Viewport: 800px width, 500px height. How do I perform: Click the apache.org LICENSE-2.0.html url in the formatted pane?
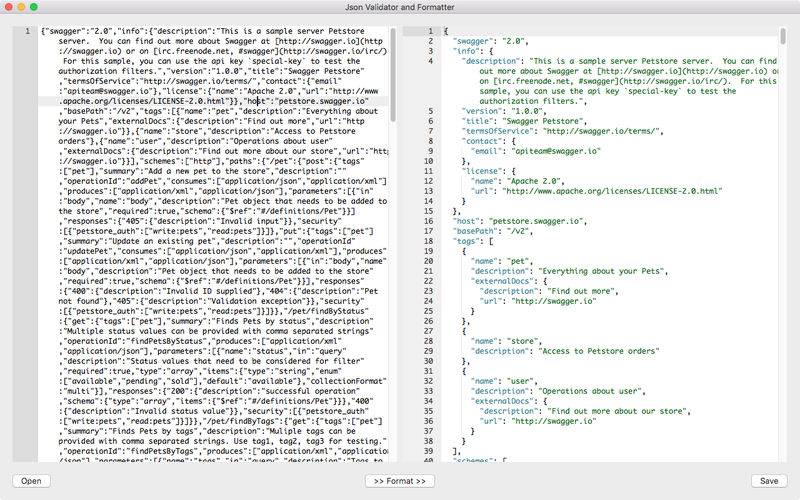tap(612, 191)
